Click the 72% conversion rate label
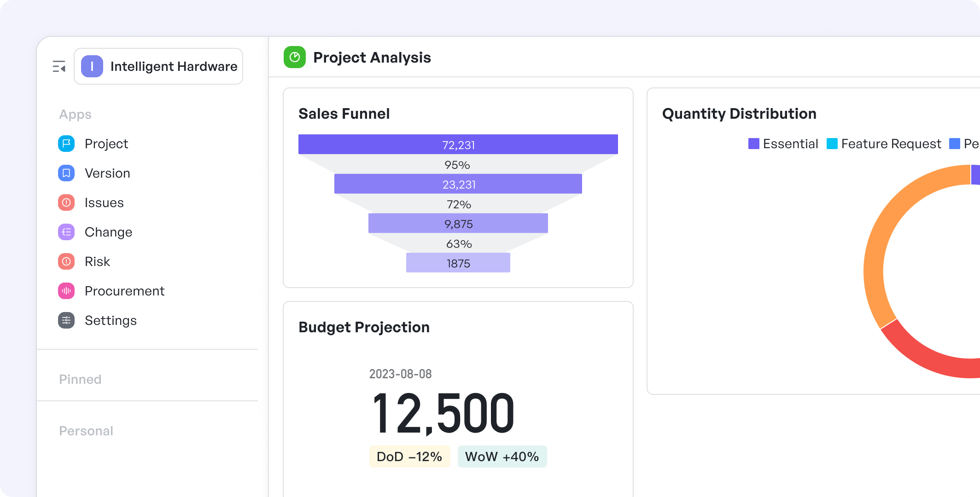The width and height of the screenshot is (980, 497). pos(459,204)
